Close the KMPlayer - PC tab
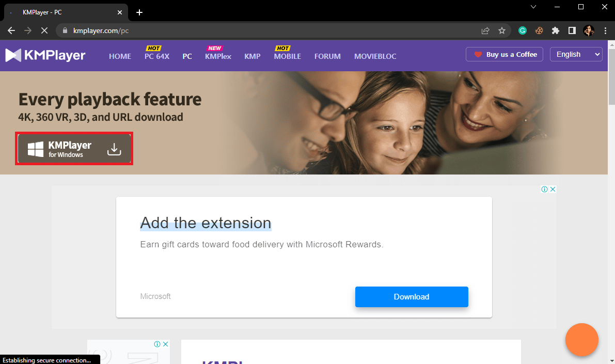 tap(120, 12)
